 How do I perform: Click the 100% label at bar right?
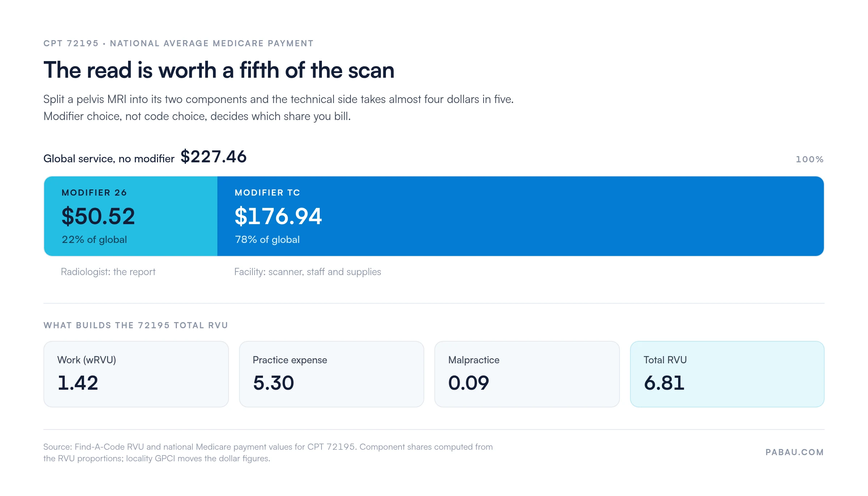point(810,159)
